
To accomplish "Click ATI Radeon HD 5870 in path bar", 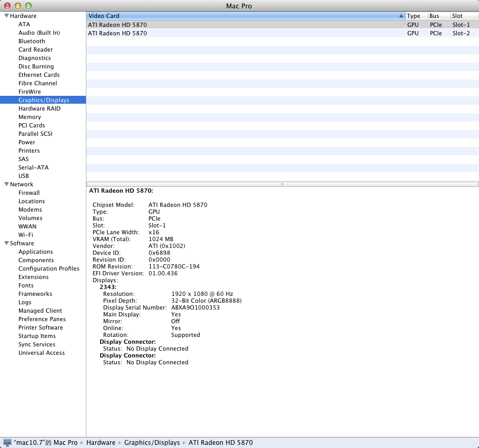I will pos(221,443).
